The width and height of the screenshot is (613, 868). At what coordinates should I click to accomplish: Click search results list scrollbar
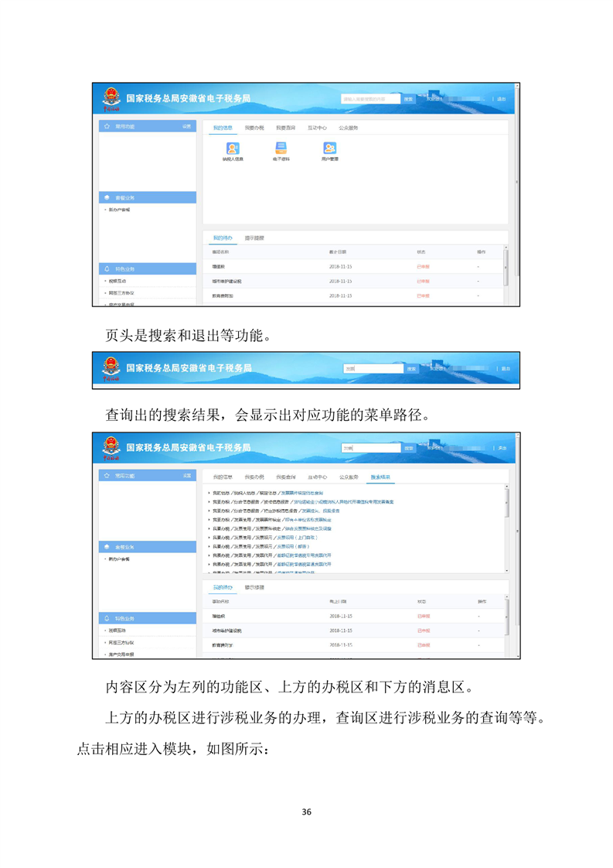point(507,503)
